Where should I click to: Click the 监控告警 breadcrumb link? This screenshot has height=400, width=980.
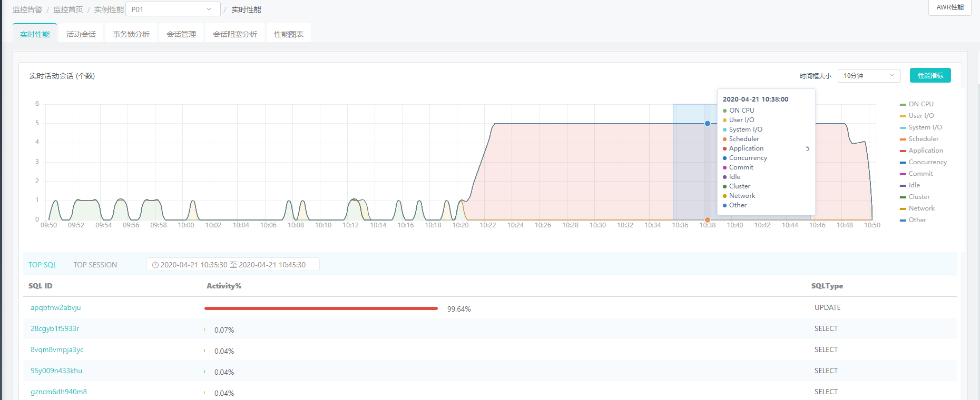point(27,9)
